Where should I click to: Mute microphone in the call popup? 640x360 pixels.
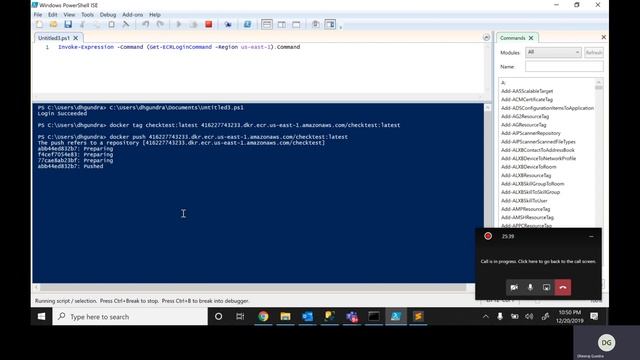click(x=530, y=287)
